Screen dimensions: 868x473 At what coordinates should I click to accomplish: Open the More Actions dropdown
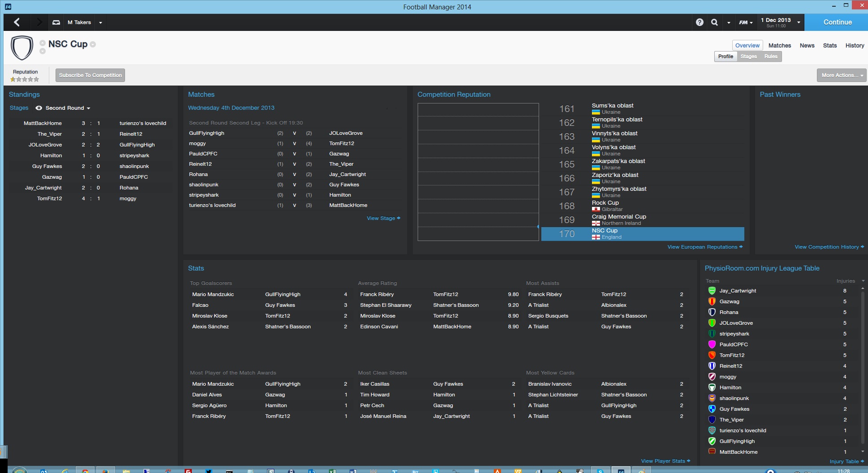(842, 75)
